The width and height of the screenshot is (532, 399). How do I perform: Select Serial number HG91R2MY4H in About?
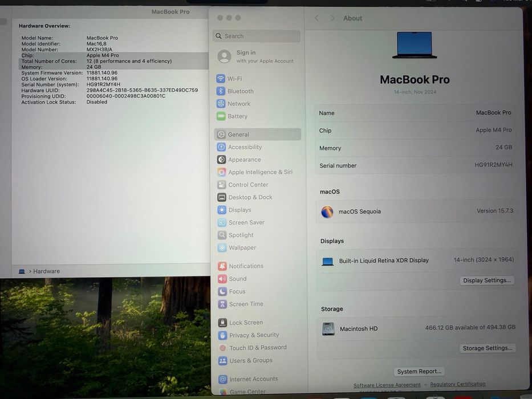coord(493,165)
